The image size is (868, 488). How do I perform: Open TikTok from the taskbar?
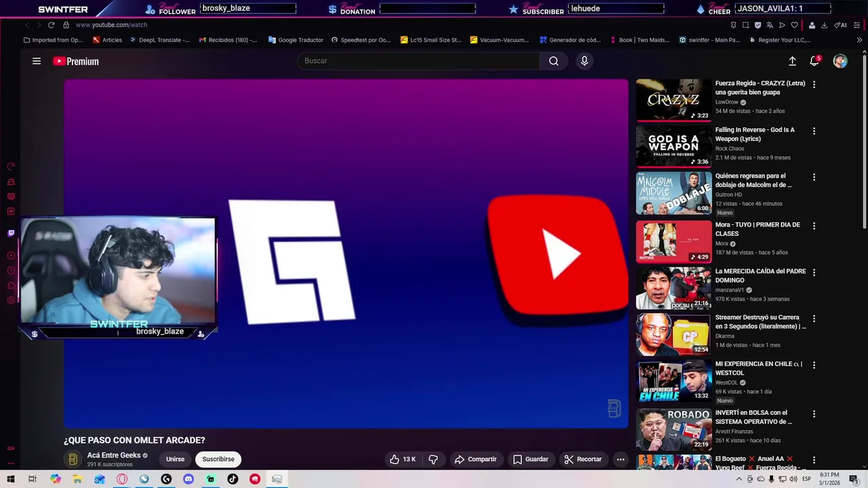pos(233,479)
